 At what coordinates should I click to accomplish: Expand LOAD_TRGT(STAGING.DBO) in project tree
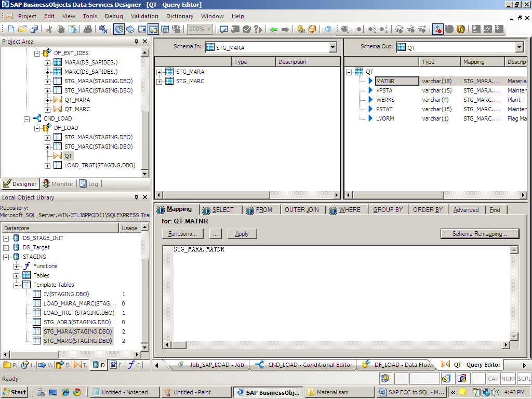coord(47,166)
